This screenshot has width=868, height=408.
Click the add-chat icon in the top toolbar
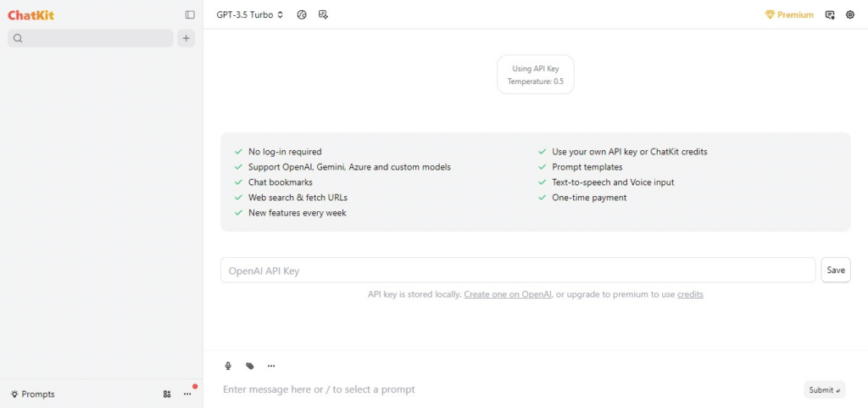coord(323,15)
